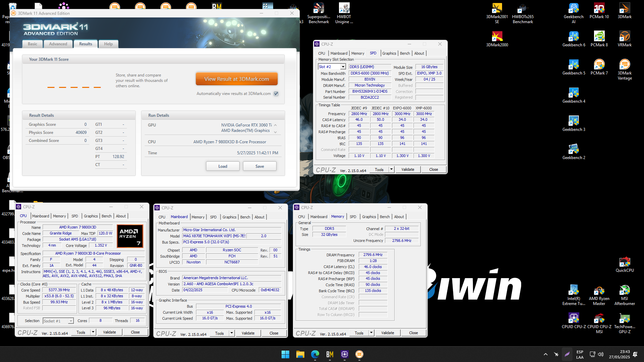Open the PCMark 7 desktop icon

599,67
